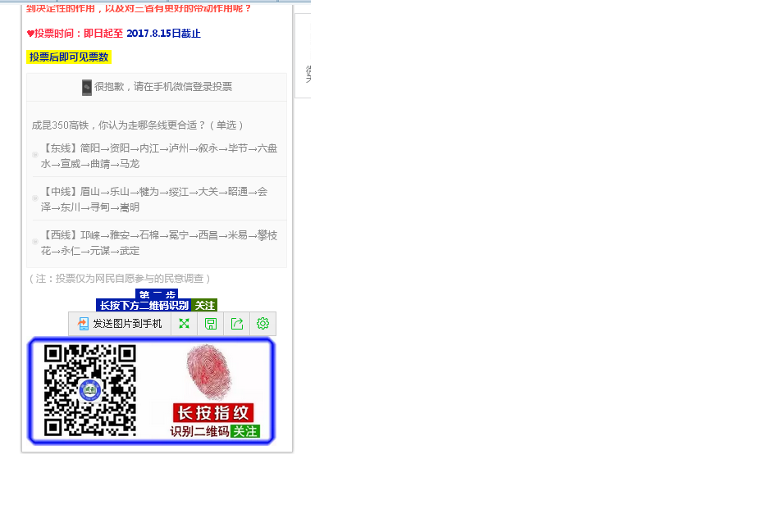Click the blue 长按下方二维码识别 label
Image resolution: width=776 pixels, height=532 pixels.
(x=144, y=306)
